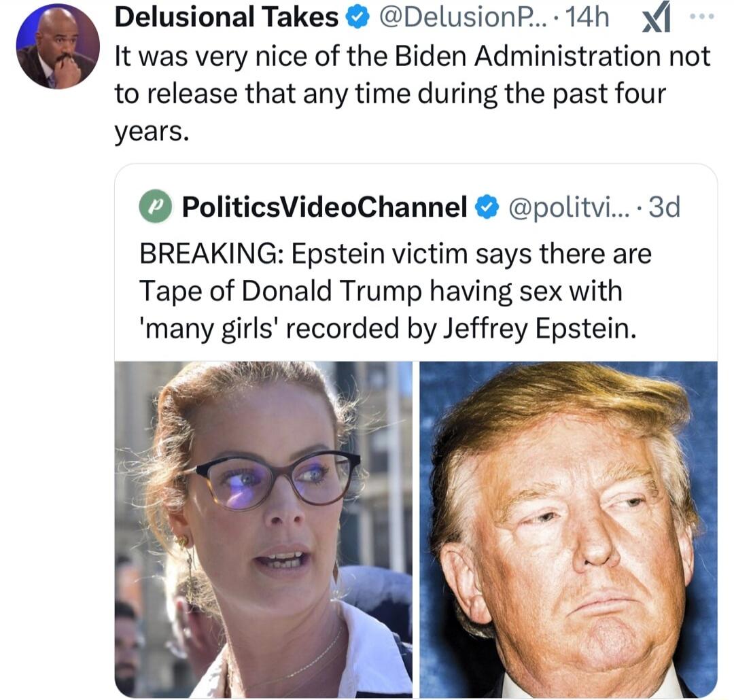Open the tweet text about Biden Administration
Image resolution: width=734 pixels, height=700 pixels.
(x=413, y=94)
